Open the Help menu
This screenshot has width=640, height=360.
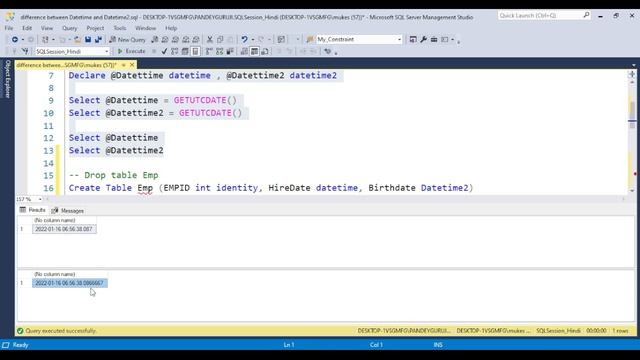[171, 28]
